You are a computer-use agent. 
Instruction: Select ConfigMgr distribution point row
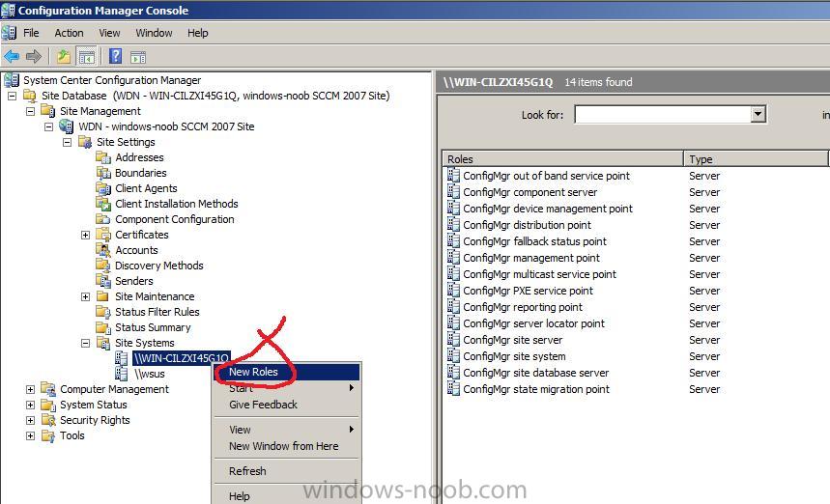tap(527, 225)
